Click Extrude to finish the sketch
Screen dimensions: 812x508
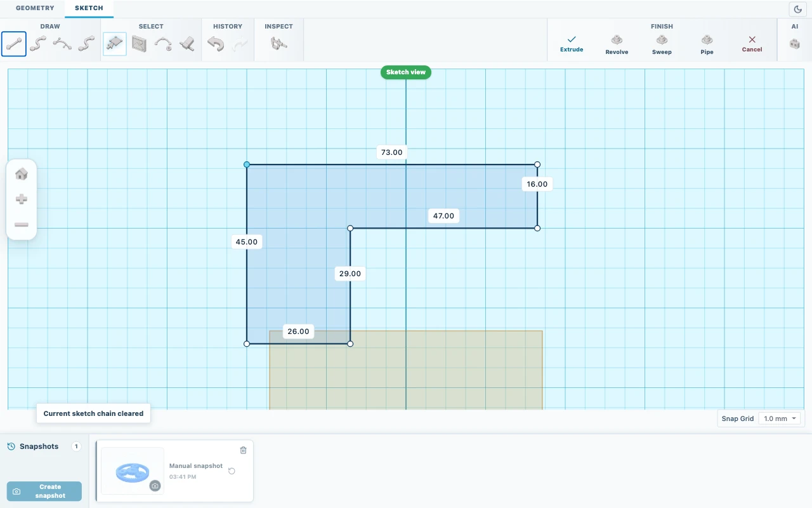pyautogui.click(x=572, y=44)
